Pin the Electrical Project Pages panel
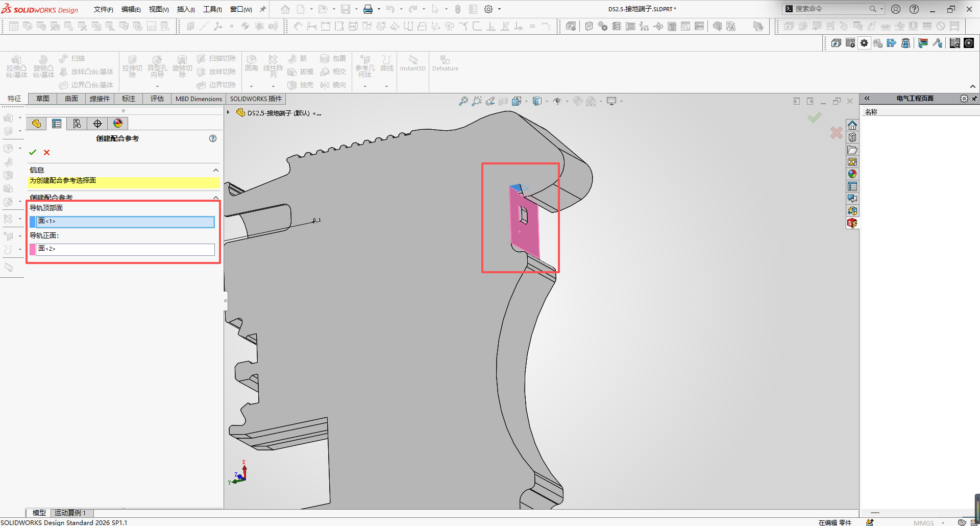980x526 pixels. coord(974,99)
